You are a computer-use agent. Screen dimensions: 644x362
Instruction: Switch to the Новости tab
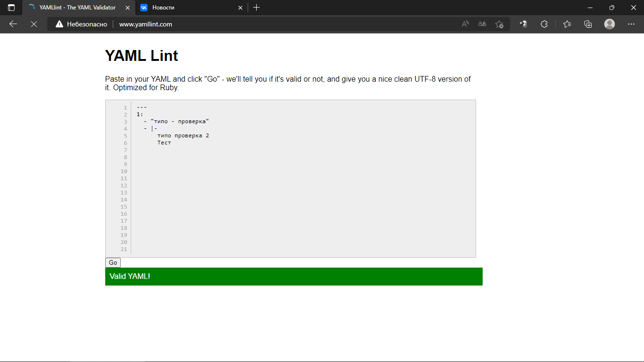click(x=192, y=8)
